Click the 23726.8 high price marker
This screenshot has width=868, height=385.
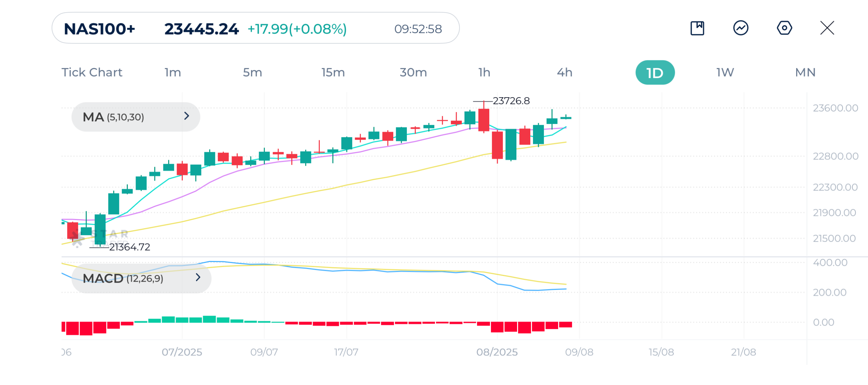[511, 101]
